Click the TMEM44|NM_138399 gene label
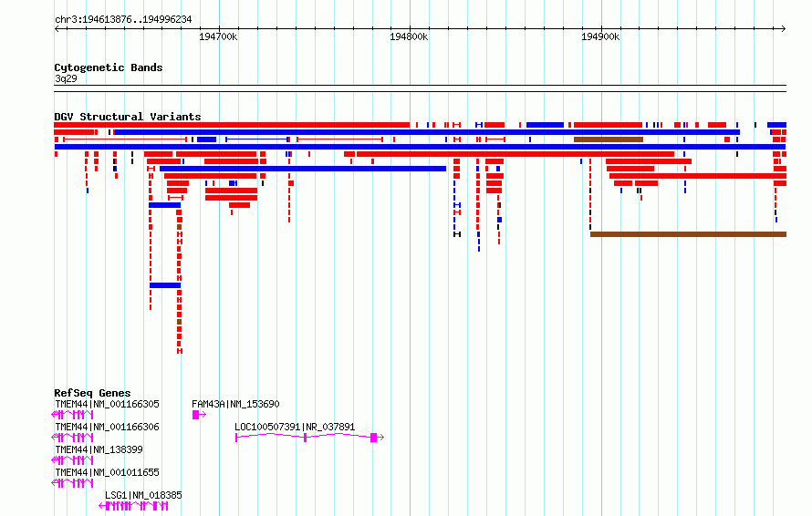The width and height of the screenshot is (812, 516). point(99,449)
